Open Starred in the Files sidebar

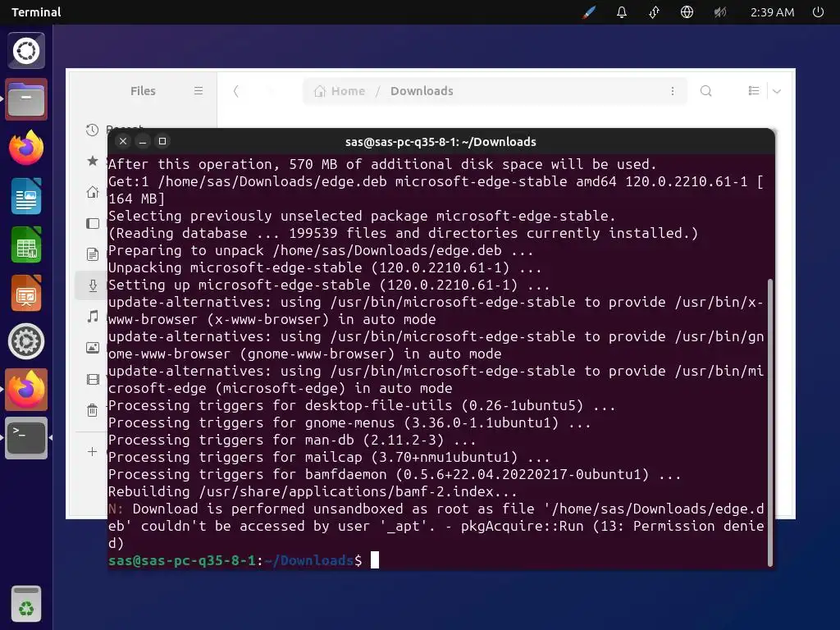93,161
